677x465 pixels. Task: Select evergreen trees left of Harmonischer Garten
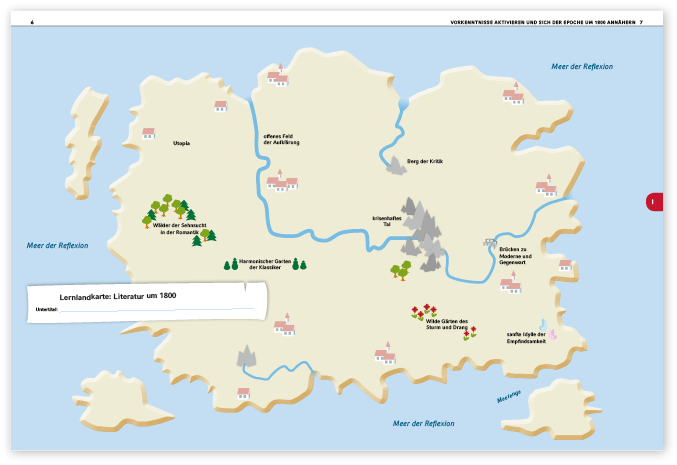(226, 265)
